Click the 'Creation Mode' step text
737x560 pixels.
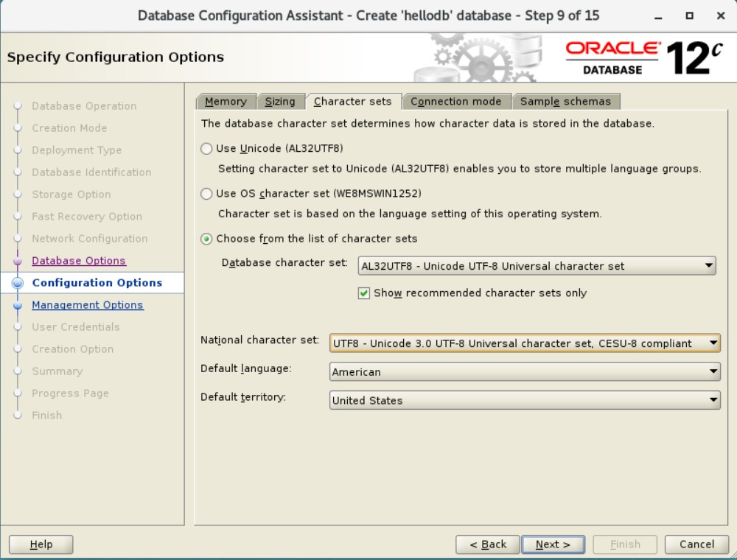click(69, 127)
